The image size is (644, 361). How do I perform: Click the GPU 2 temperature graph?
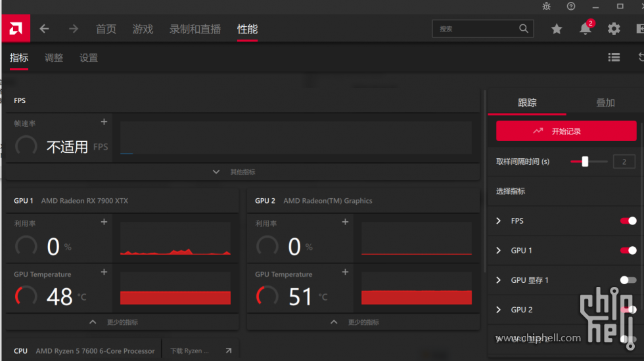pyautogui.click(x=417, y=288)
